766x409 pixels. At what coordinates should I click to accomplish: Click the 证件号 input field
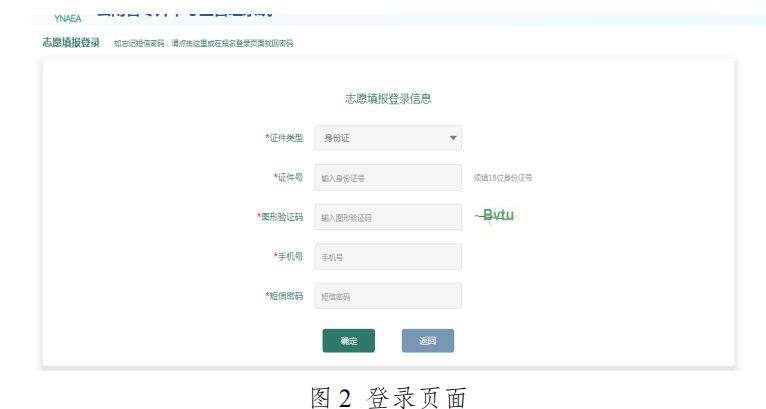tap(388, 177)
